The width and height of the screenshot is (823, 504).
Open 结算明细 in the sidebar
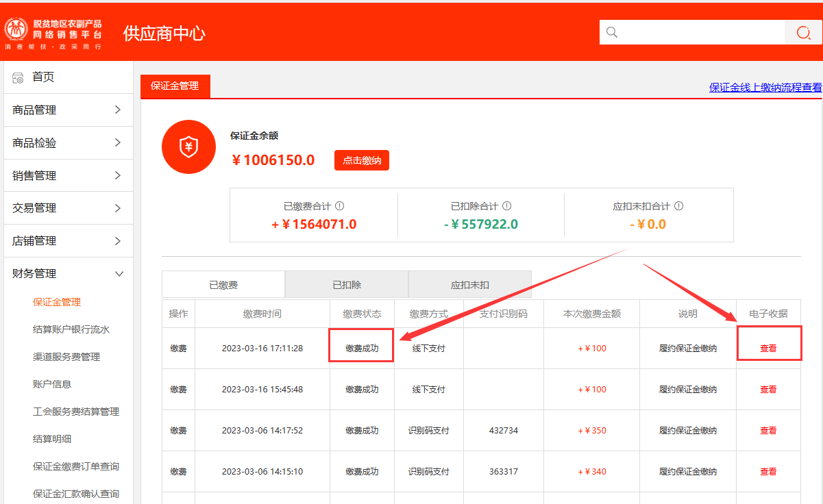click(52, 439)
